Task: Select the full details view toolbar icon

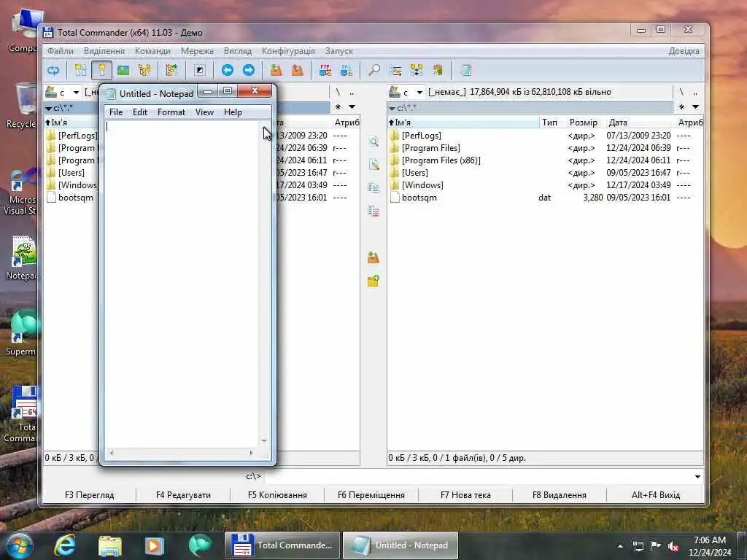Action: [x=101, y=71]
